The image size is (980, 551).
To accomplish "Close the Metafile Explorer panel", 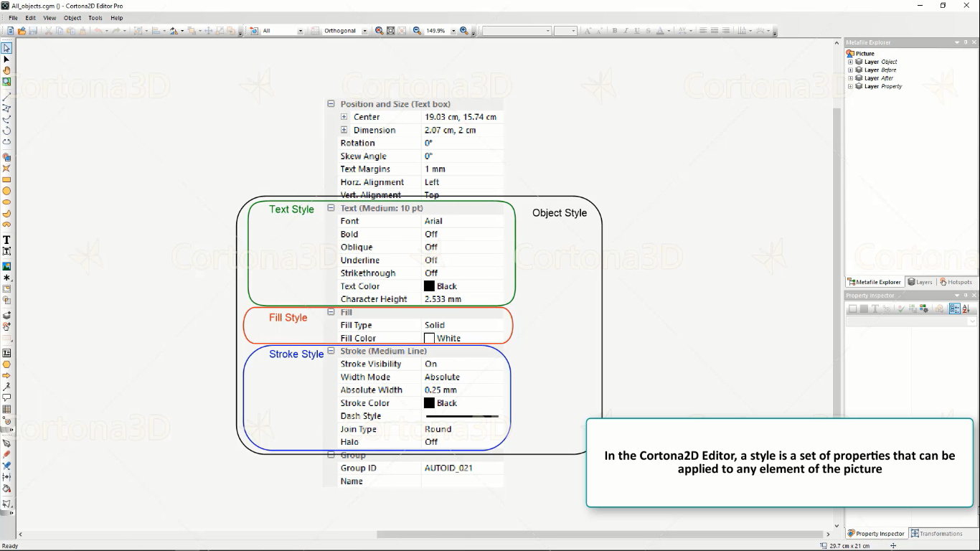I will [976, 42].
